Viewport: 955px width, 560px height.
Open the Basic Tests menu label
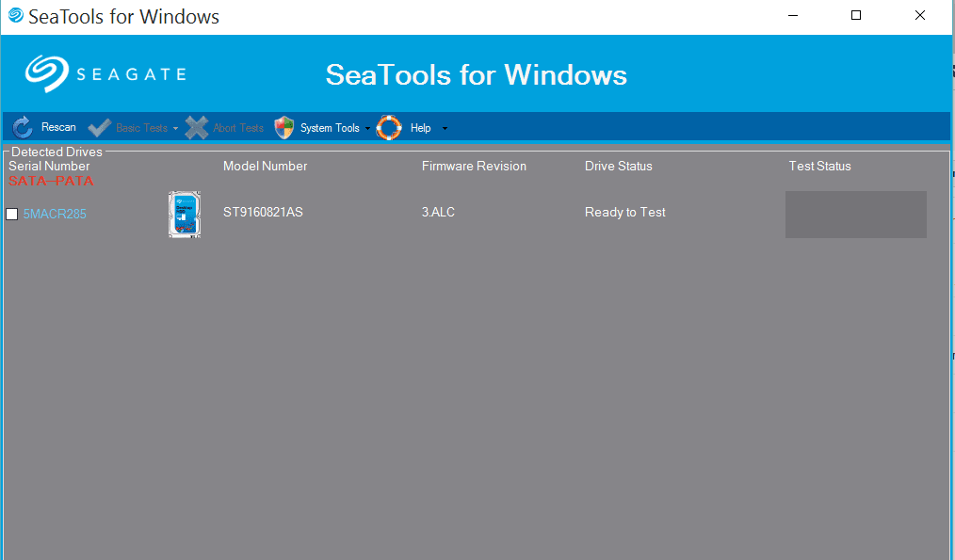[x=141, y=128]
